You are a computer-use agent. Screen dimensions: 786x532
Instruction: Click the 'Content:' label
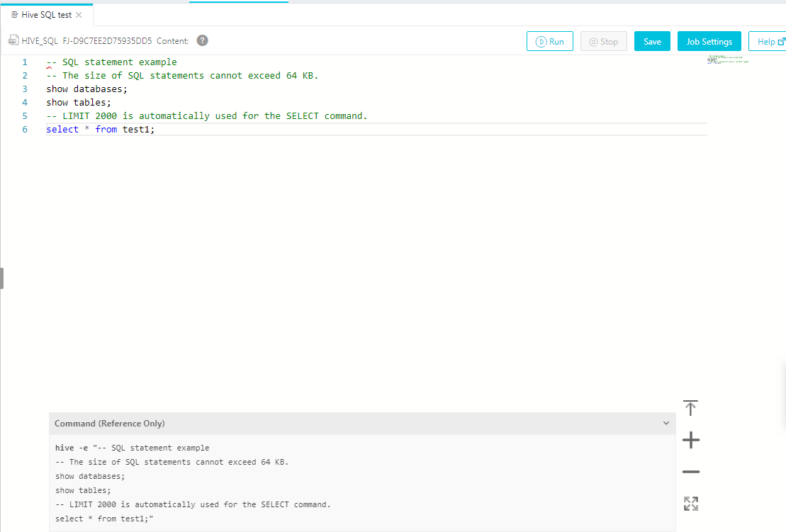coord(172,41)
